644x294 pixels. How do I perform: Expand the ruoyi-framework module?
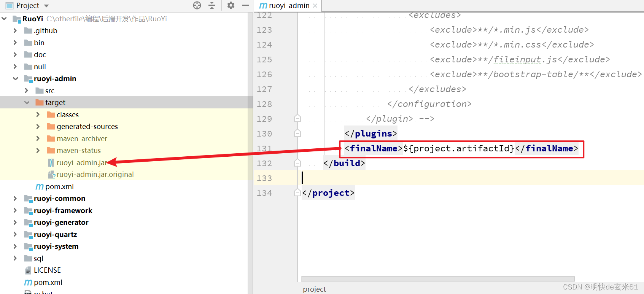pos(15,210)
